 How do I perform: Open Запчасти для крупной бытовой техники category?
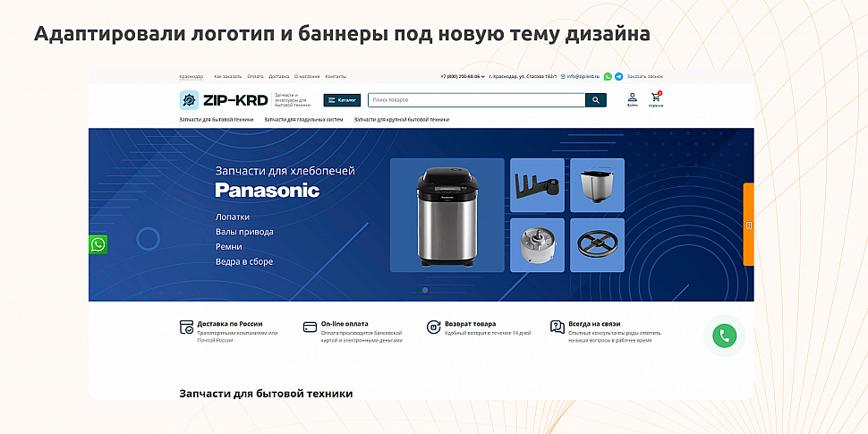click(402, 120)
